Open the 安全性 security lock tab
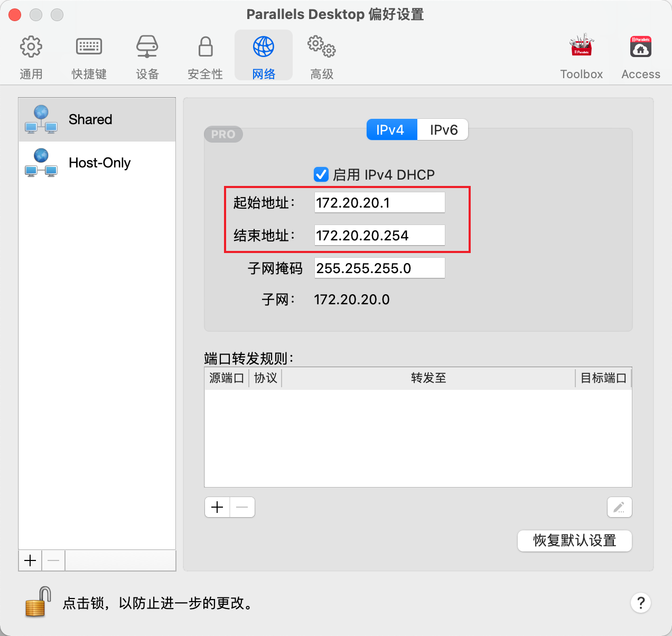The height and width of the screenshot is (636, 672). pos(206,57)
